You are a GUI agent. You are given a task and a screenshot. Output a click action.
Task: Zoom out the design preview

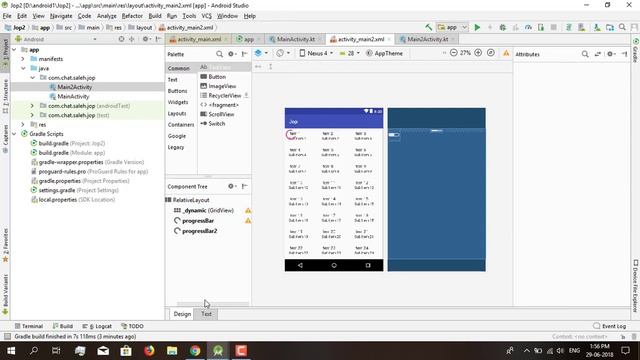pos(453,53)
